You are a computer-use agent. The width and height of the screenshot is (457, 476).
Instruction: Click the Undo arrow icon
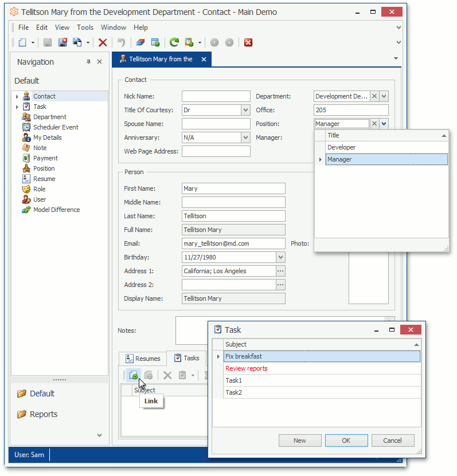[x=121, y=42]
